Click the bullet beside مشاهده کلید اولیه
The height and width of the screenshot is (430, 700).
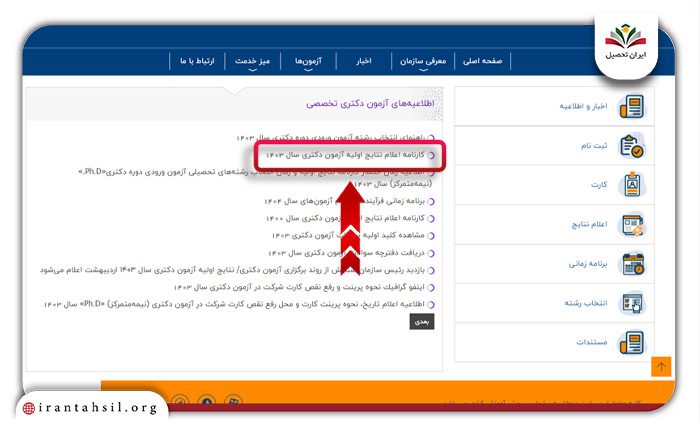click(x=431, y=235)
